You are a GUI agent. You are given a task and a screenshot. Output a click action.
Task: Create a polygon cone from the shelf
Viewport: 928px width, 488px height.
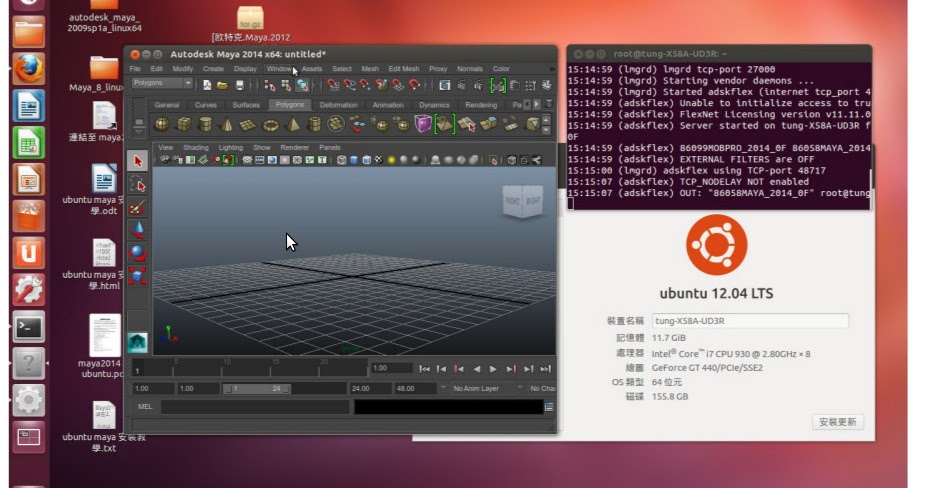click(227, 124)
